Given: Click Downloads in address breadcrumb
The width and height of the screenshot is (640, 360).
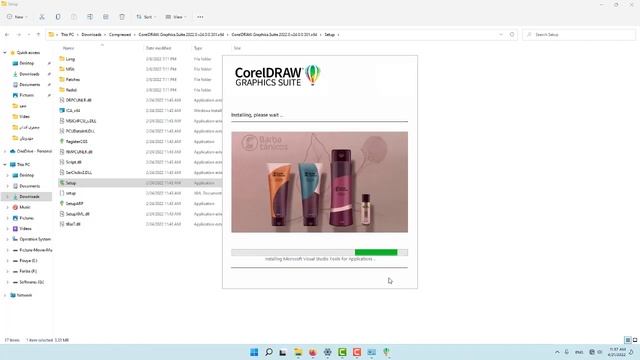Looking at the screenshot, I should [91, 35].
